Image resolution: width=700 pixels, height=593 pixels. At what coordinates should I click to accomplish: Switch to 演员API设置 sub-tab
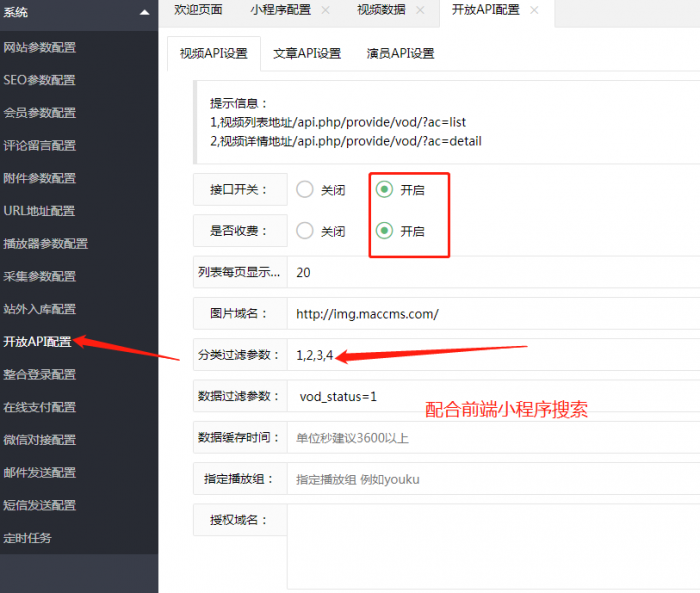400,54
